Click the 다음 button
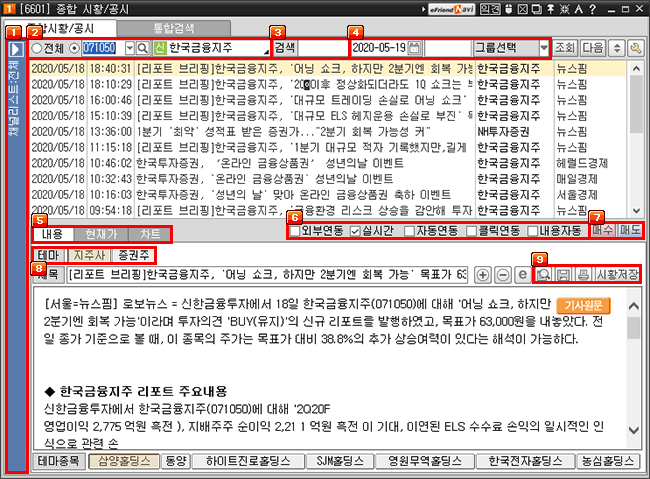650x479 pixels. tap(592, 48)
